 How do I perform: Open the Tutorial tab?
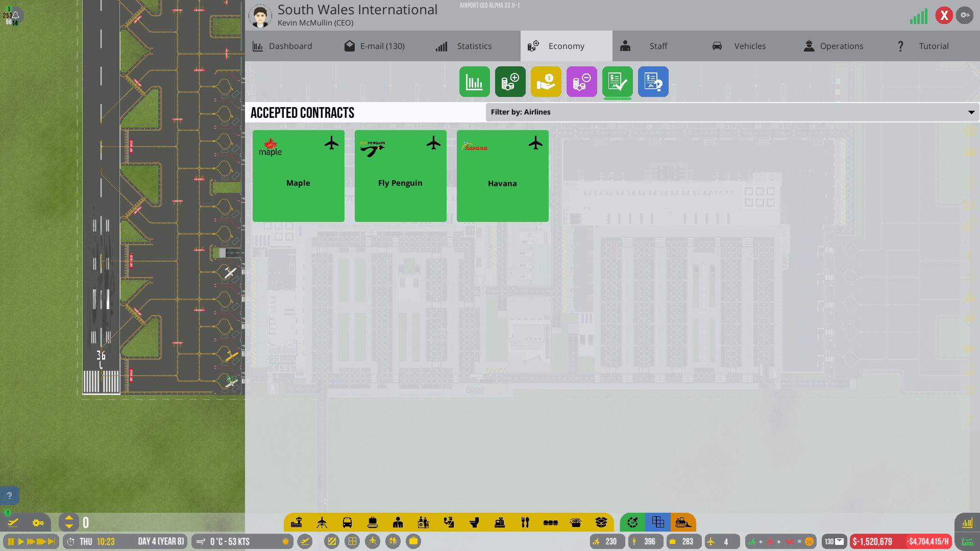coord(934,46)
